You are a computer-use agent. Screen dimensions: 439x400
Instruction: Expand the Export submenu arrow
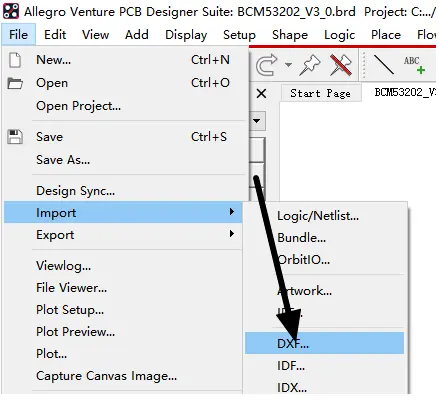pyautogui.click(x=232, y=234)
